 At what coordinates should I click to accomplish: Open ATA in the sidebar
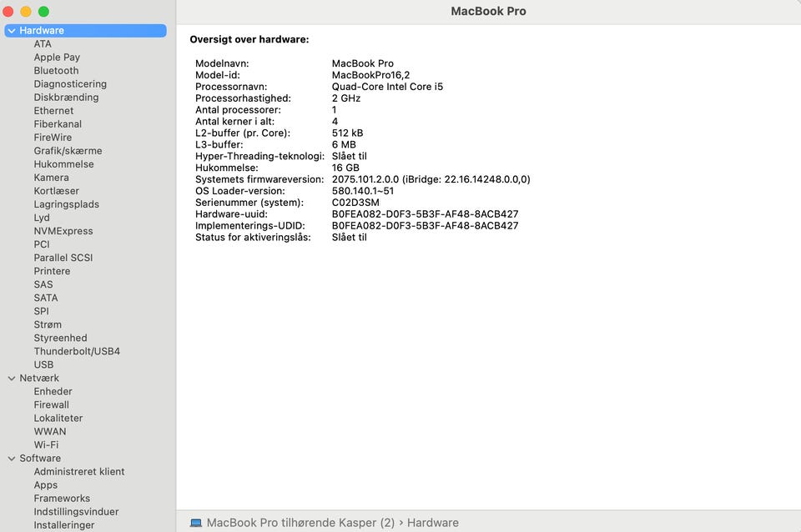[x=43, y=44]
